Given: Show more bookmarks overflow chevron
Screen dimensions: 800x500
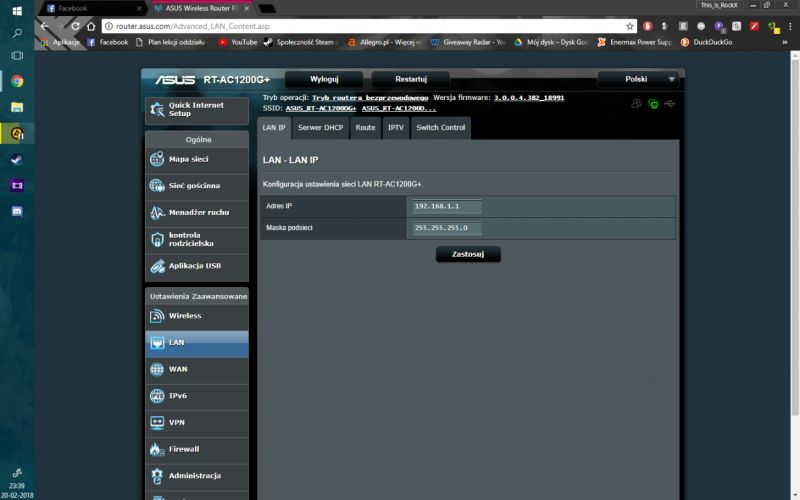Looking at the screenshot, I should [x=785, y=42].
